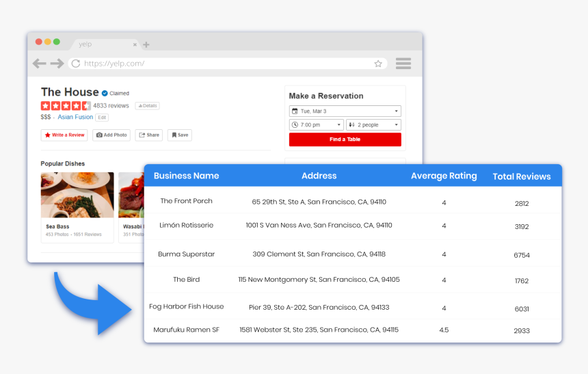Open a new tab with plus icon
This screenshot has width=588, height=374.
coord(146,44)
